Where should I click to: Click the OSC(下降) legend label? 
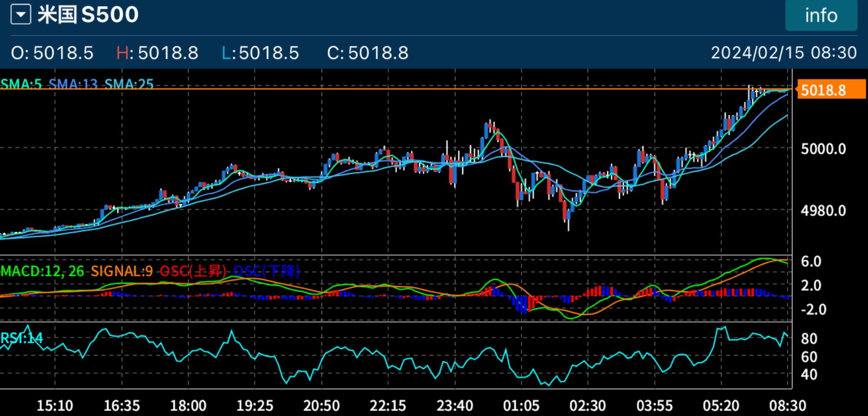[266, 271]
